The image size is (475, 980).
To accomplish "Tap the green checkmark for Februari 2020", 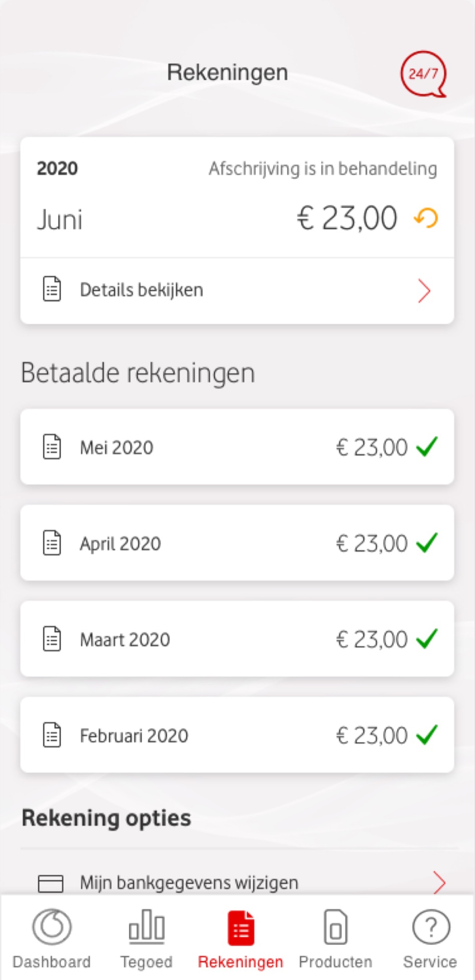I will 427,734.
